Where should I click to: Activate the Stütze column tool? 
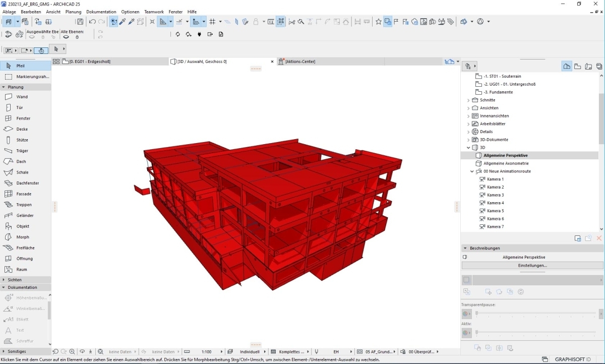click(x=22, y=140)
